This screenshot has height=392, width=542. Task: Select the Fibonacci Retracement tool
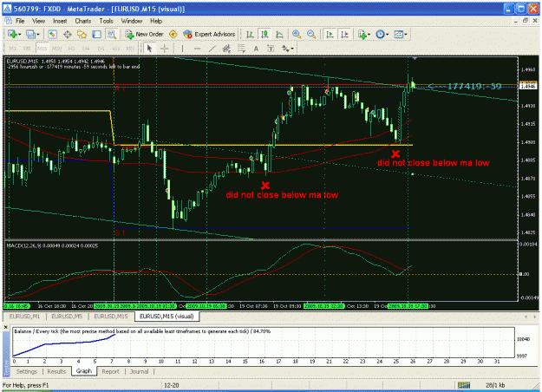(x=241, y=49)
